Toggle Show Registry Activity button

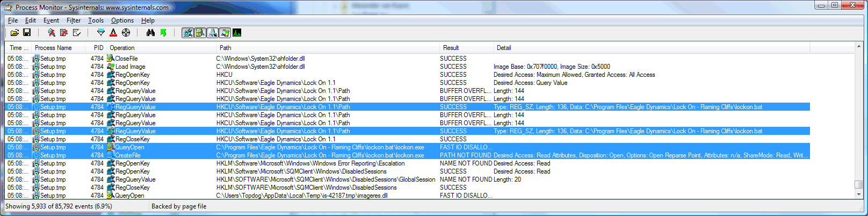[187, 33]
